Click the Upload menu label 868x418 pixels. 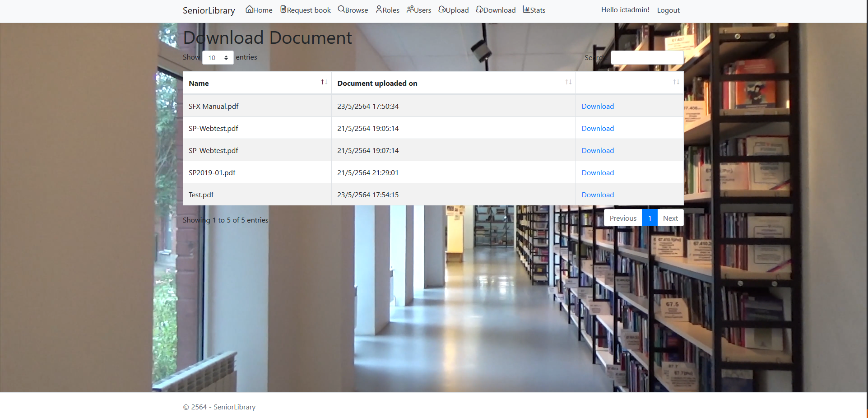click(457, 10)
